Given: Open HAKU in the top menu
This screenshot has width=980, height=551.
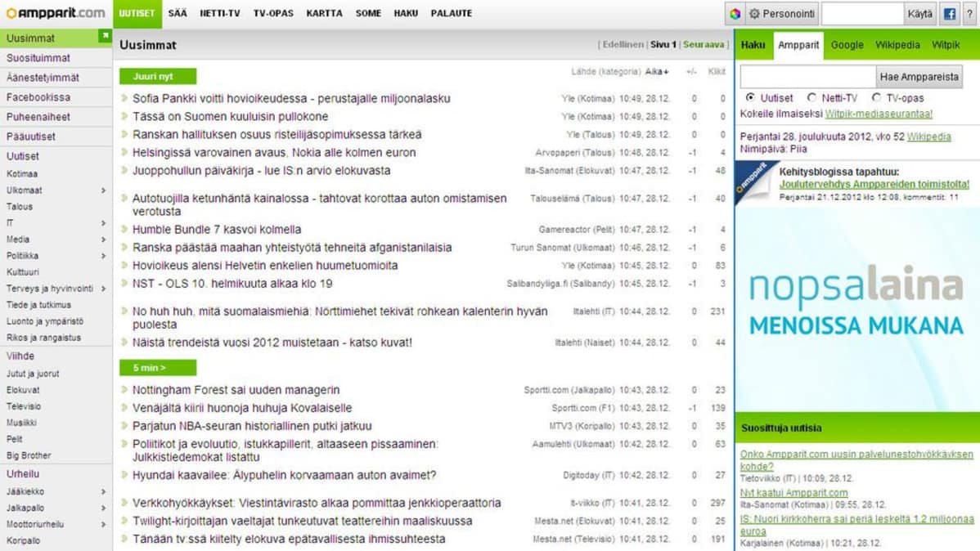Looking at the screenshot, I should [x=406, y=13].
